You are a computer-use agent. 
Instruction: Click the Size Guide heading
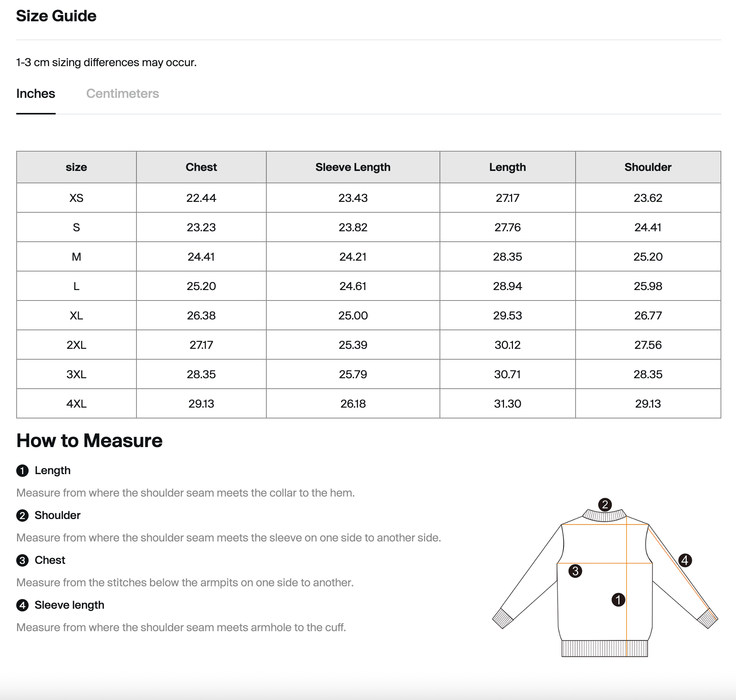[56, 16]
